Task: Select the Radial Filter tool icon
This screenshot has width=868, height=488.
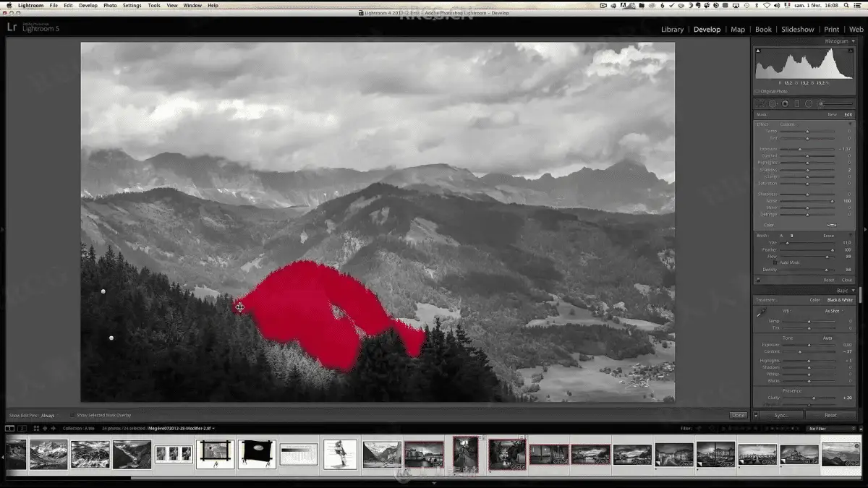Action: [x=809, y=104]
